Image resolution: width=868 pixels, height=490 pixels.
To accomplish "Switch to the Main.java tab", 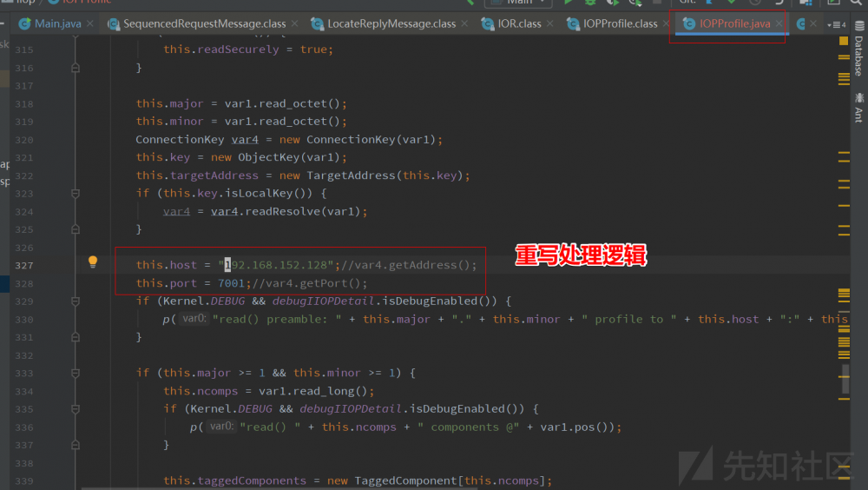I will point(57,23).
